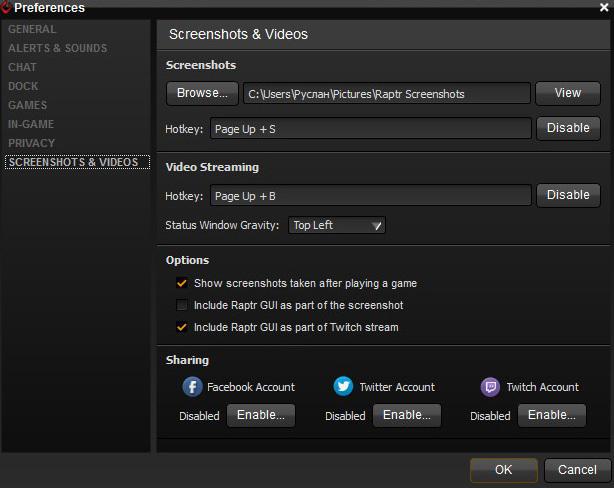Select the In-Game preferences category
This screenshot has width=614, height=488.
click(31, 124)
